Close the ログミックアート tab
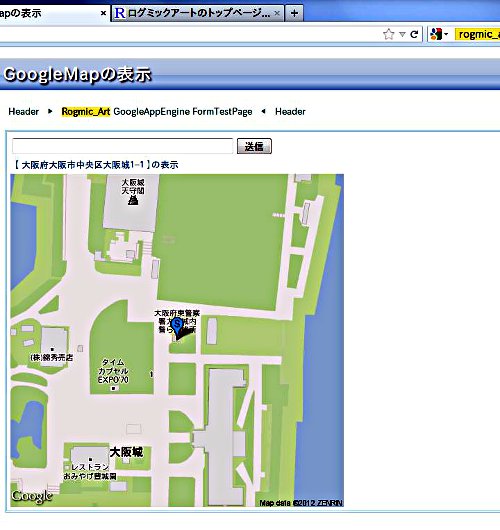 [277, 13]
